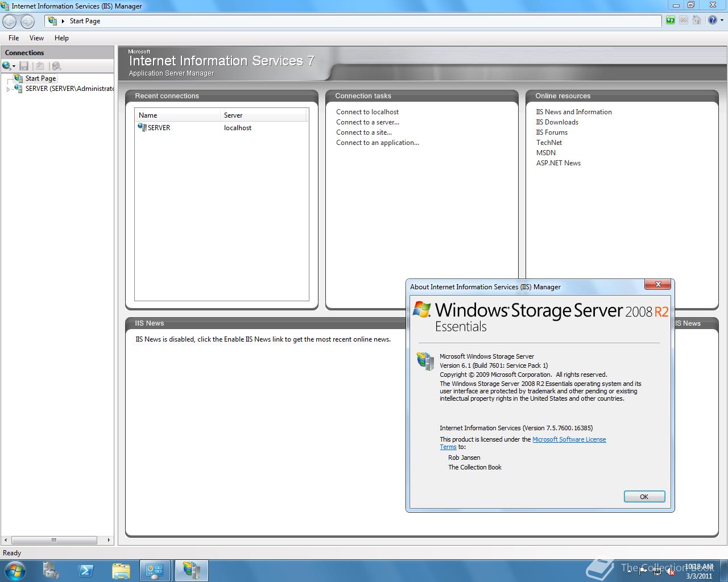The height and width of the screenshot is (582, 728).
Task: Open the IIS Downloads link
Action: point(557,122)
